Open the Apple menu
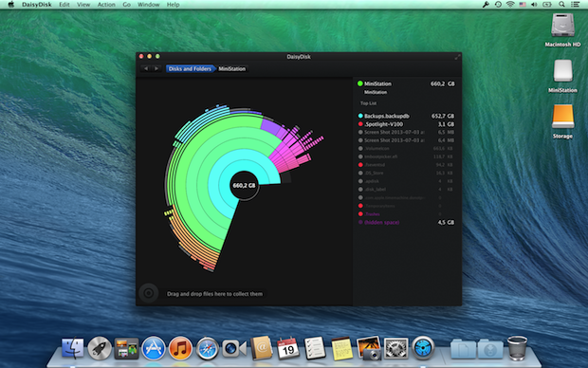This screenshot has width=588, height=368. pos(10,5)
